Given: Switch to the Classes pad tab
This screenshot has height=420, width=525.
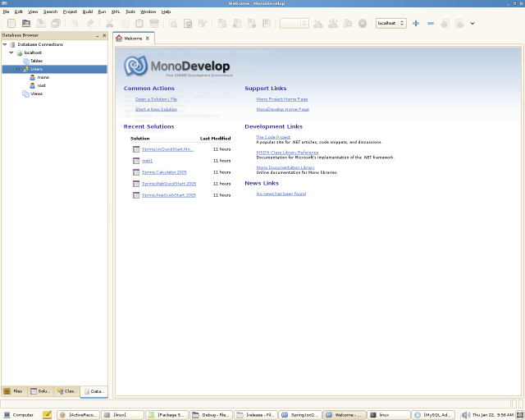Looking at the screenshot, I should (x=67, y=391).
